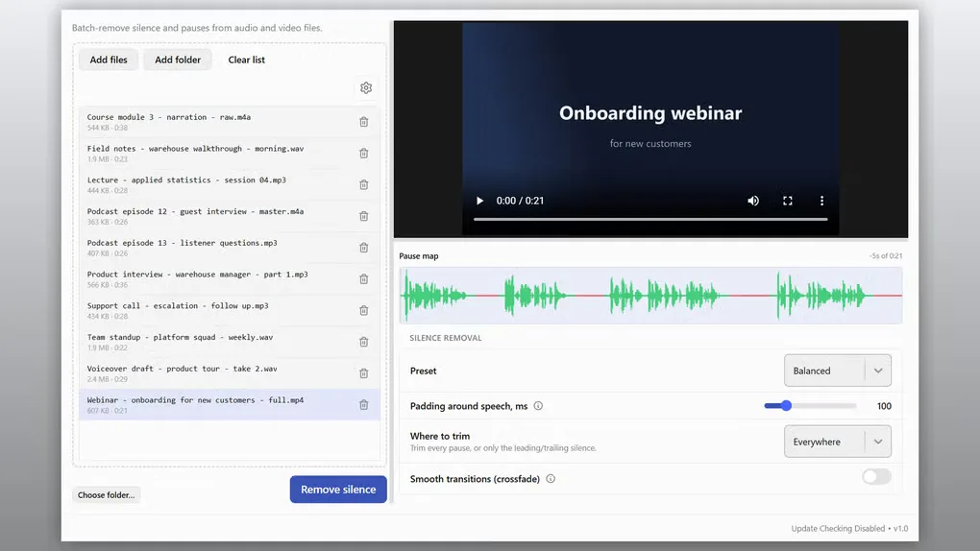The width and height of the screenshot is (980, 551).
Task: Mute the video player volume
Action: coord(753,201)
